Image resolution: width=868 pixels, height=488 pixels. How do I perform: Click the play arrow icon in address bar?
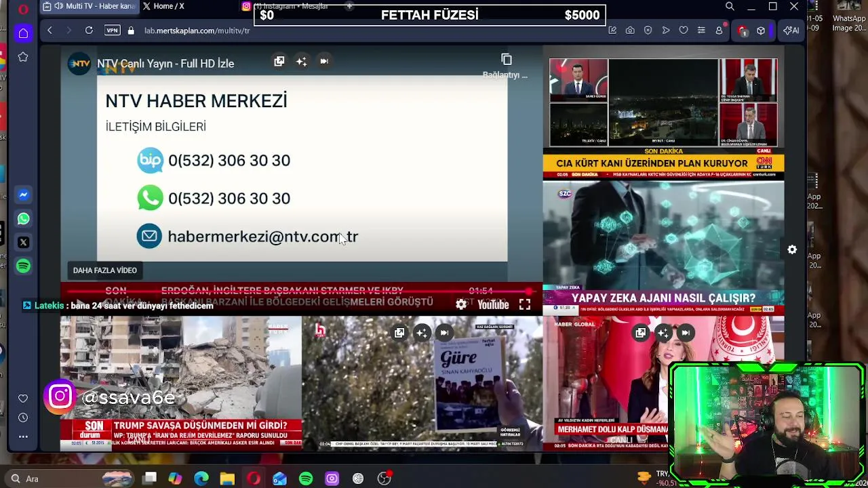[x=666, y=30]
